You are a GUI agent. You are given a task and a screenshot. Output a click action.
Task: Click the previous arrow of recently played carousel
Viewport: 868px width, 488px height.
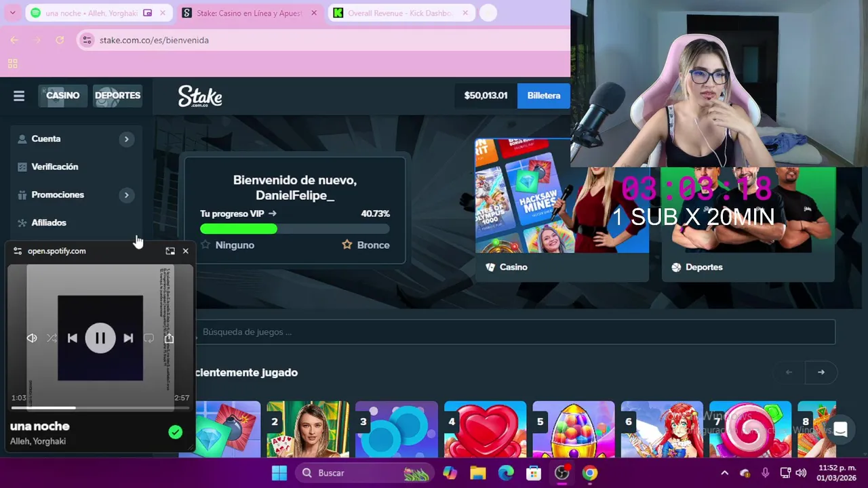789,372
